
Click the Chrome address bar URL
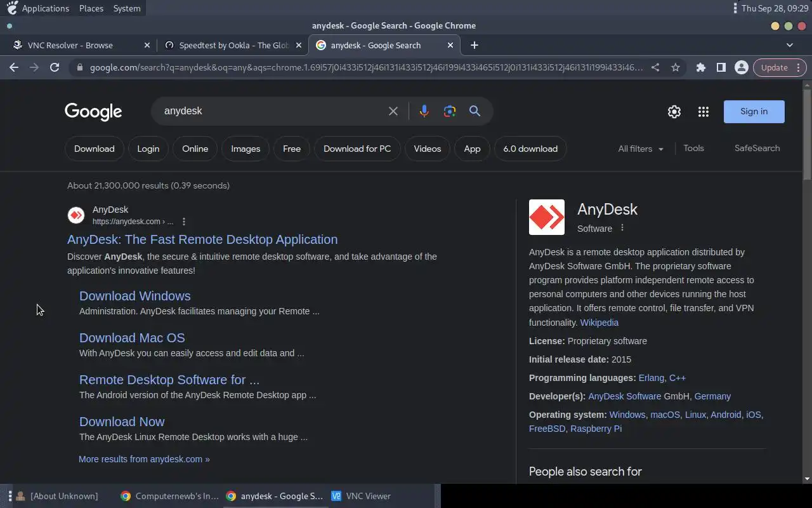pos(366,67)
